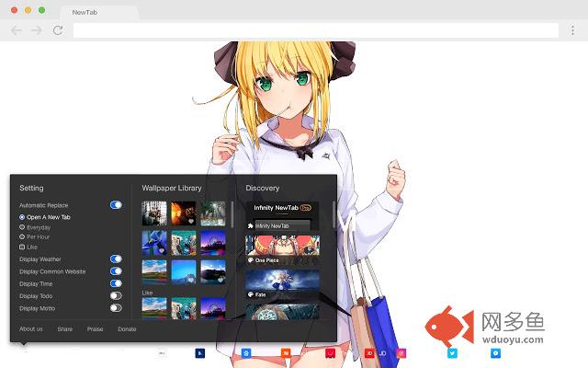Open the Donate link
This screenshot has width=588, height=368.
coord(127,329)
